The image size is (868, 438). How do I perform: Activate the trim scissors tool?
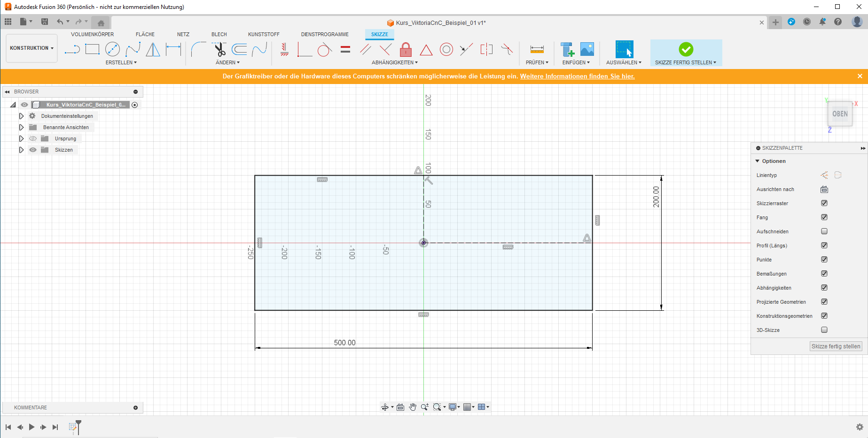pos(219,49)
